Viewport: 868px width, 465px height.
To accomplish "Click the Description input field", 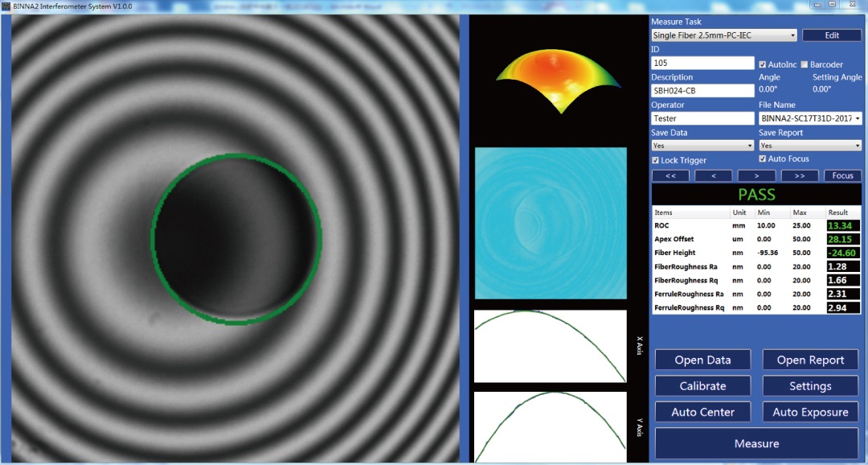I will (702, 90).
